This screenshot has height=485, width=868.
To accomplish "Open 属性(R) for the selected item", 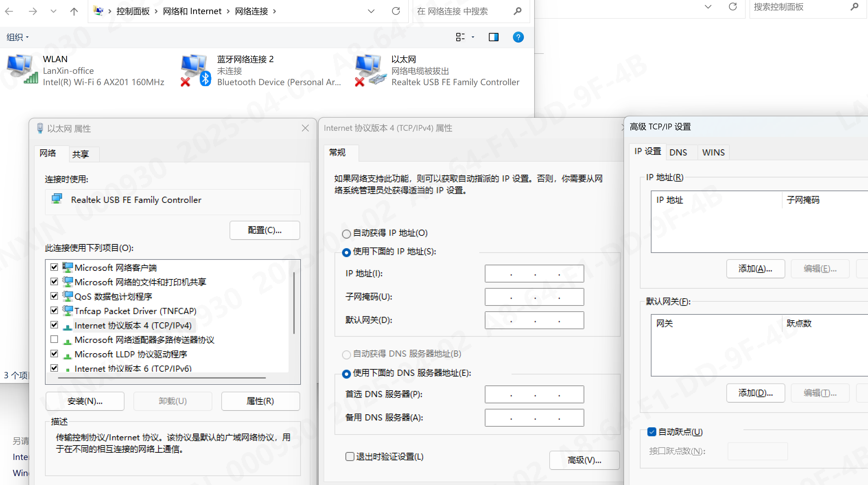I will click(260, 401).
